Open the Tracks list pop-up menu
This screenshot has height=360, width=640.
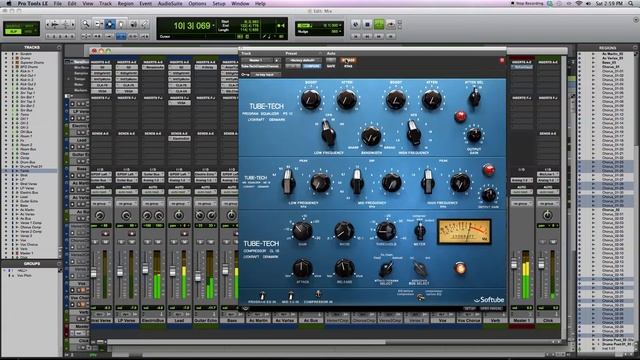(x=59, y=47)
